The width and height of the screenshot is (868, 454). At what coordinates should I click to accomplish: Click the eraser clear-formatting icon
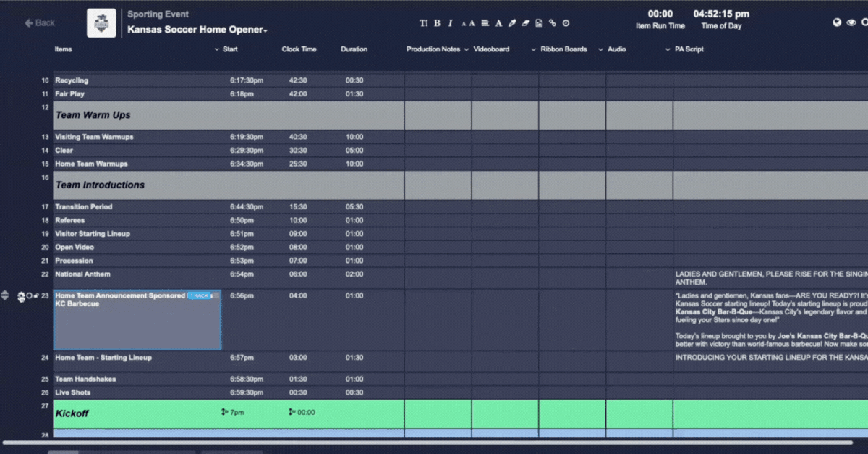click(x=526, y=23)
